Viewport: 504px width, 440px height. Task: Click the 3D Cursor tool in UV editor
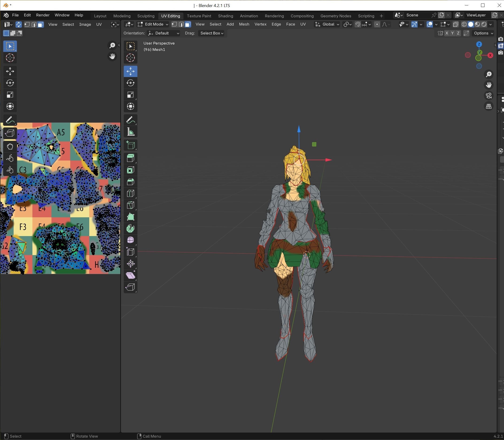pos(10,58)
